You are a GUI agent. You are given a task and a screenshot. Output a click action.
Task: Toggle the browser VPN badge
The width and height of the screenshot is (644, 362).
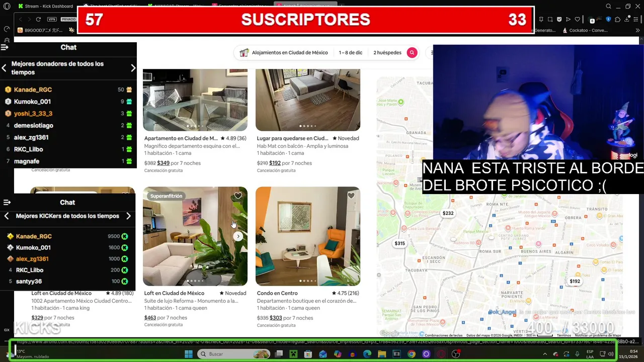(x=52, y=19)
